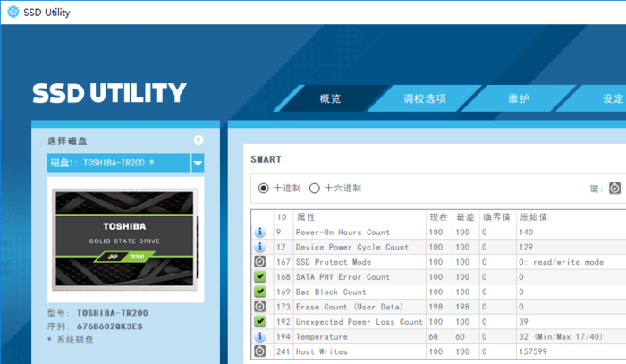Click the help question mark icon
This screenshot has width=626, height=364.
pyautogui.click(x=199, y=140)
